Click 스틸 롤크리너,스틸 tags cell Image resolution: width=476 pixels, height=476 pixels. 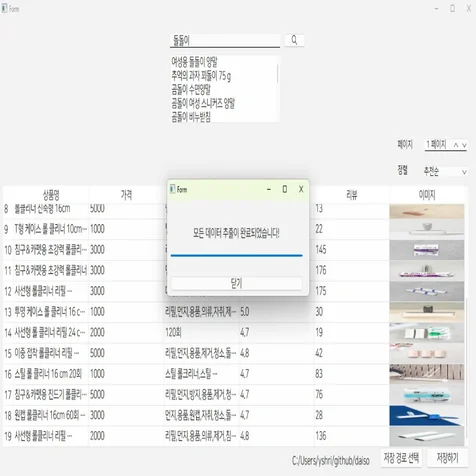click(201, 374)
